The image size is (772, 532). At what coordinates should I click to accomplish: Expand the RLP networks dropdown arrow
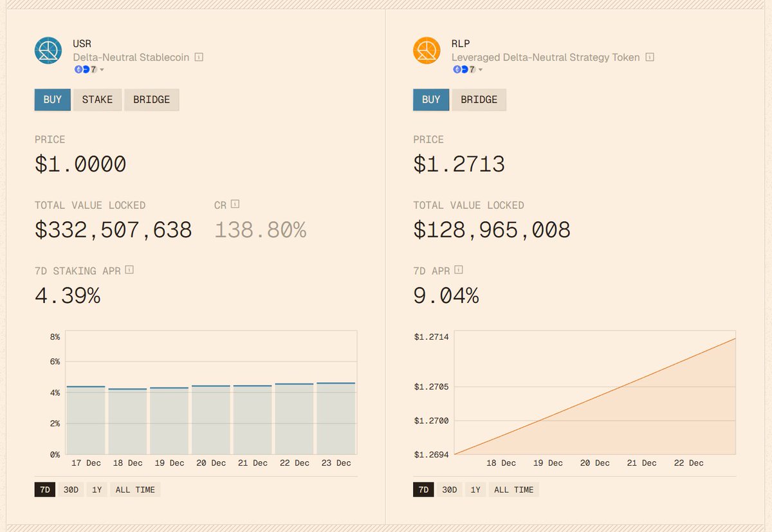coord(480,69)
